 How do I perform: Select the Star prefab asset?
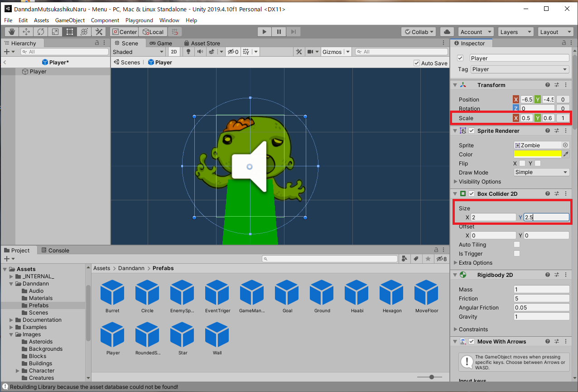(183, 338)
